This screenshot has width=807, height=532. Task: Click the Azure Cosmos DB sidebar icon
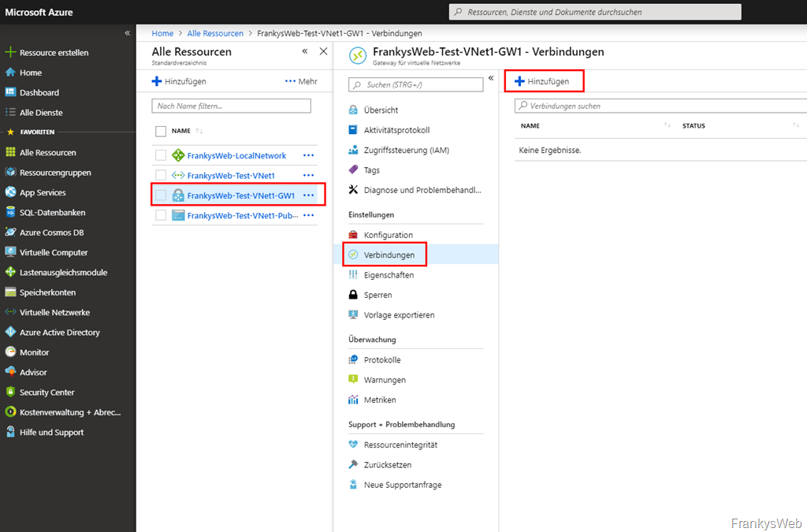10,233
